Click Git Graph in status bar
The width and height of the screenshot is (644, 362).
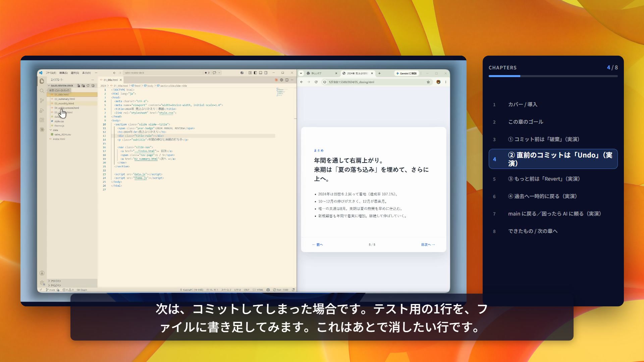coord(82,290)
